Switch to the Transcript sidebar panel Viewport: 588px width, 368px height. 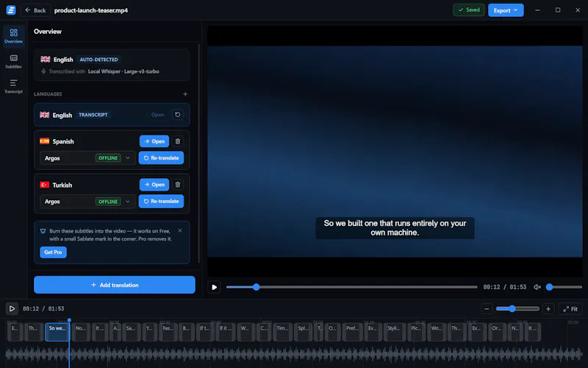tap(13, 86)
